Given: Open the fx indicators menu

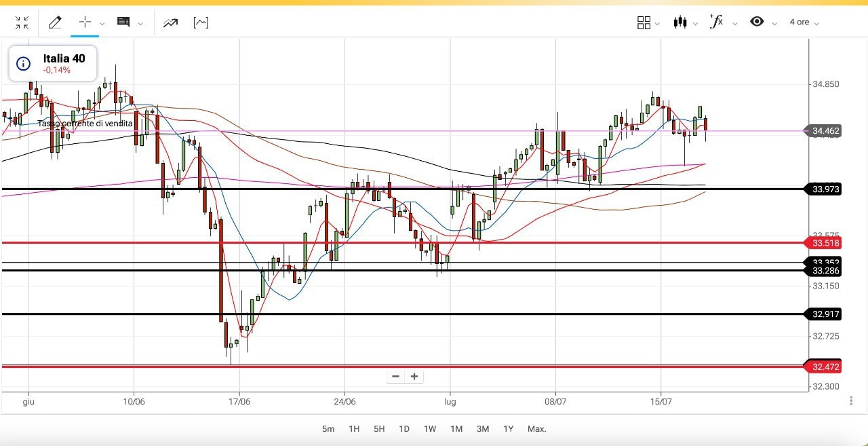Looking at the screenshot, I should 716,22.
